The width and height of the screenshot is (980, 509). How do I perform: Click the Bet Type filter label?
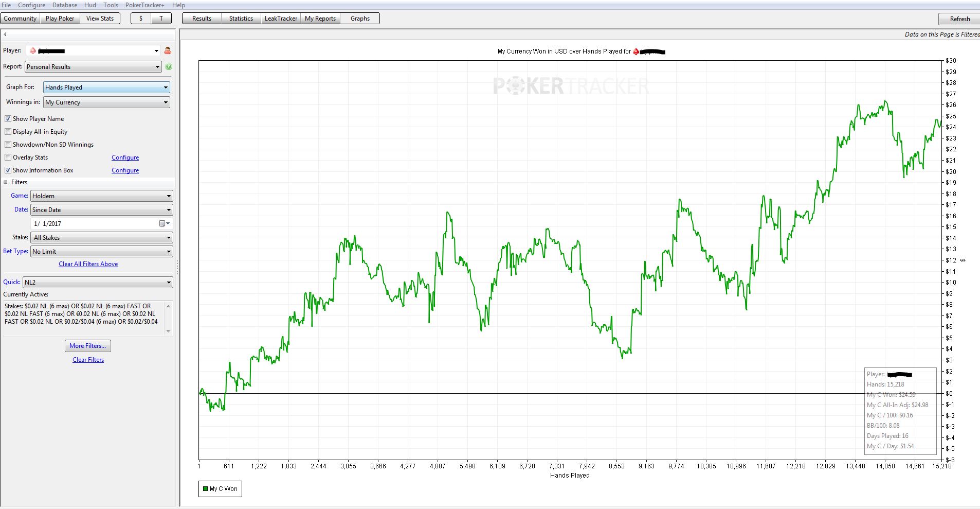(15, 251)
